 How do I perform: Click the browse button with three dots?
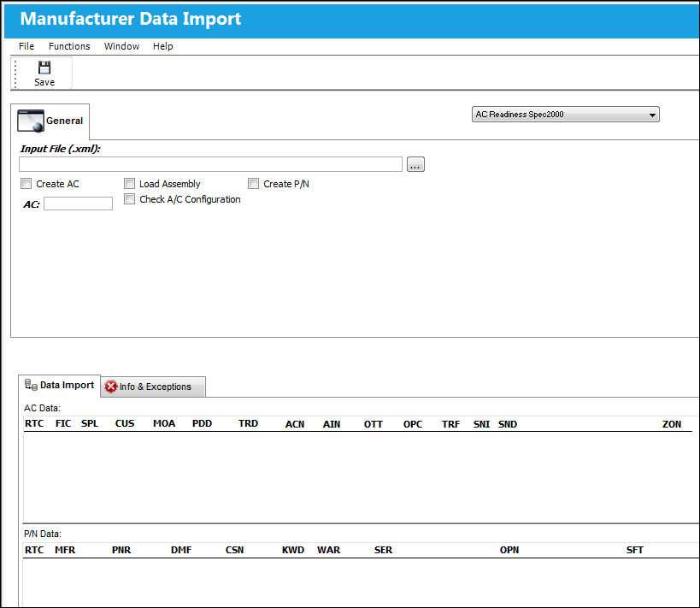[x=415, y=164]
